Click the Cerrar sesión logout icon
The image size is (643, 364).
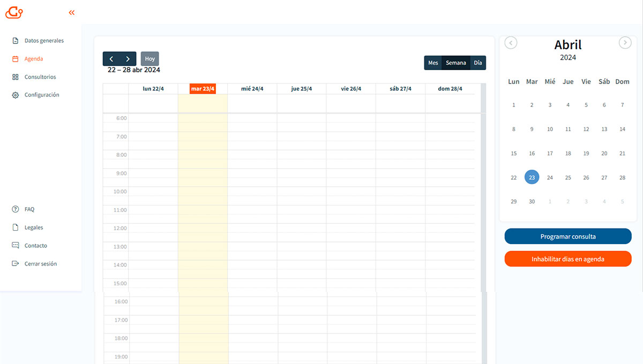(16, 264)
